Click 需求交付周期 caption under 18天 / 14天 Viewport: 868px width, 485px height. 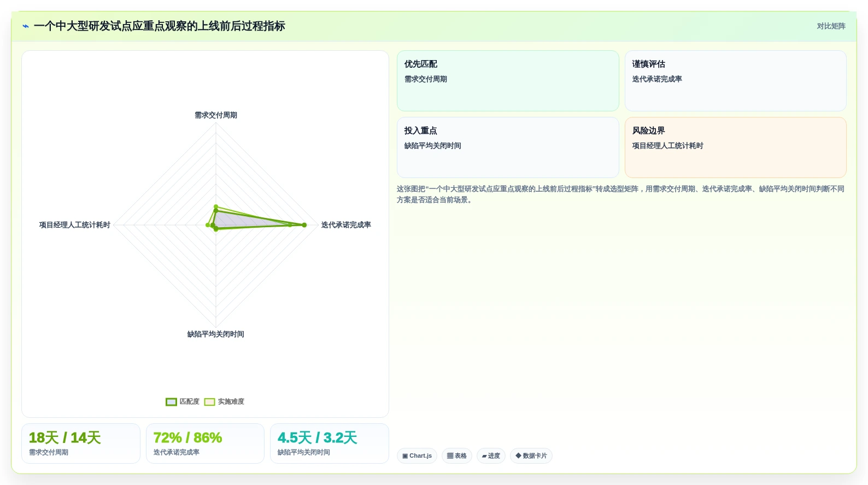pyautogui.click(x=49, y=452)
